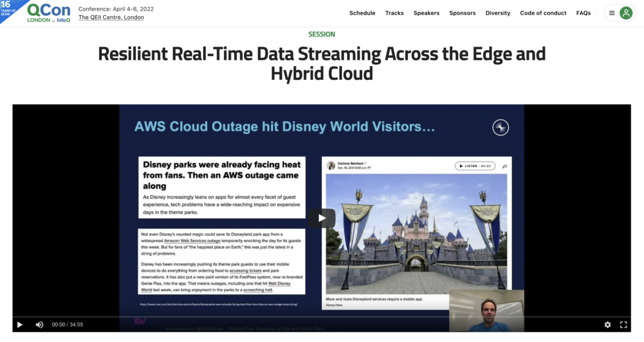The width and height of the screenshot is (644, 342).
Task: Click the LISTEN button in the slide
Action: 475,166
